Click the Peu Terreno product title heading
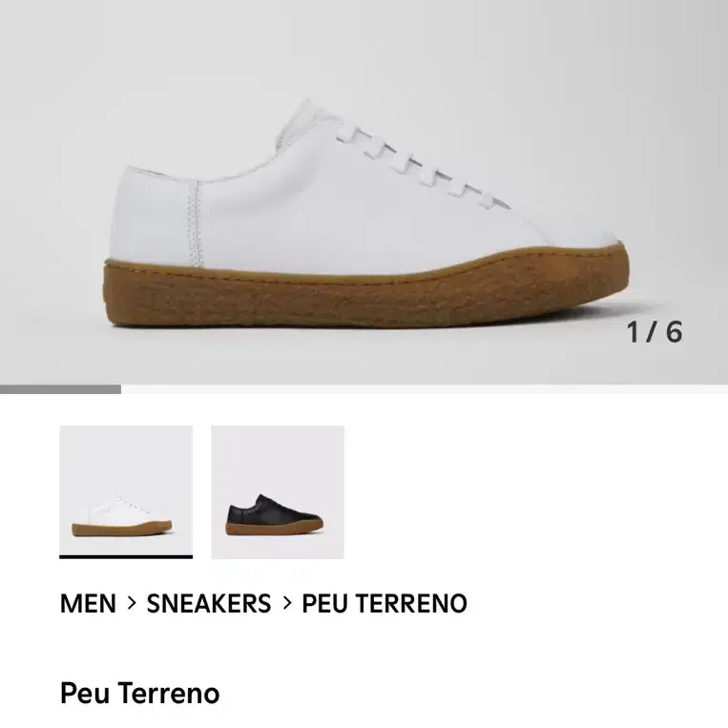The image size is (728, 728). pyautogui.click(x=139, y=694)
